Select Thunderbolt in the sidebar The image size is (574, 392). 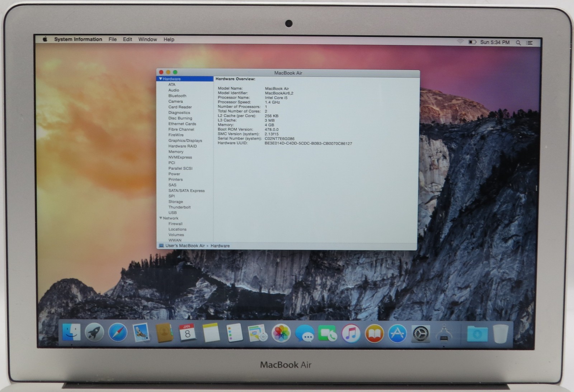(179, 207)
